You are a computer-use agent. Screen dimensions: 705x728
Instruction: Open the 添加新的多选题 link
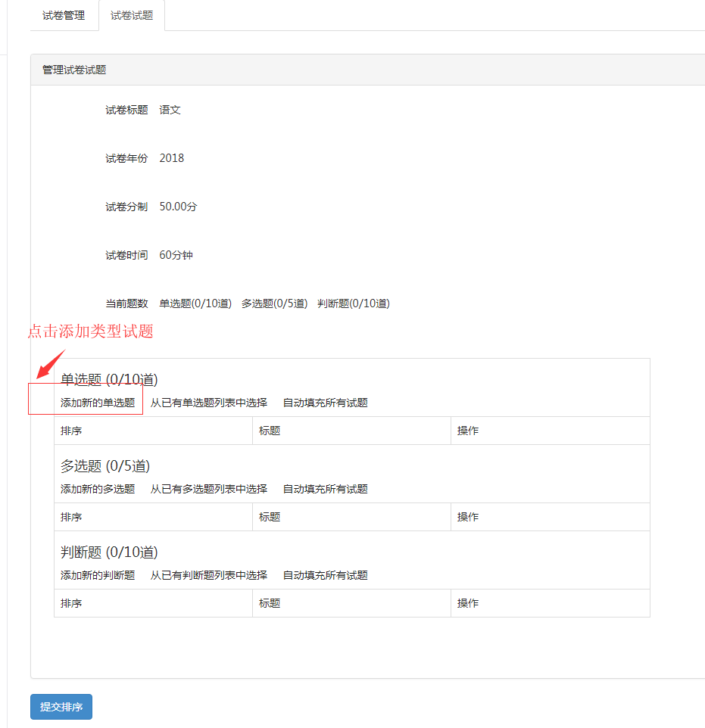click(x=98, y=489)
